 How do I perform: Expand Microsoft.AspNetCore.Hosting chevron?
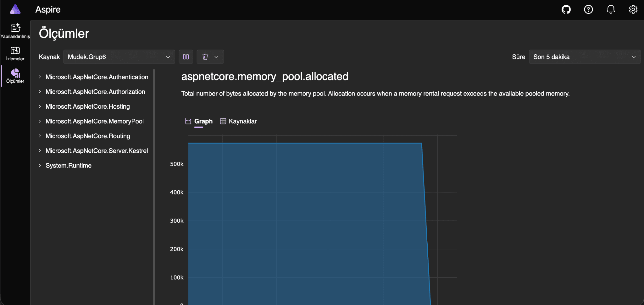click(40, 106)
